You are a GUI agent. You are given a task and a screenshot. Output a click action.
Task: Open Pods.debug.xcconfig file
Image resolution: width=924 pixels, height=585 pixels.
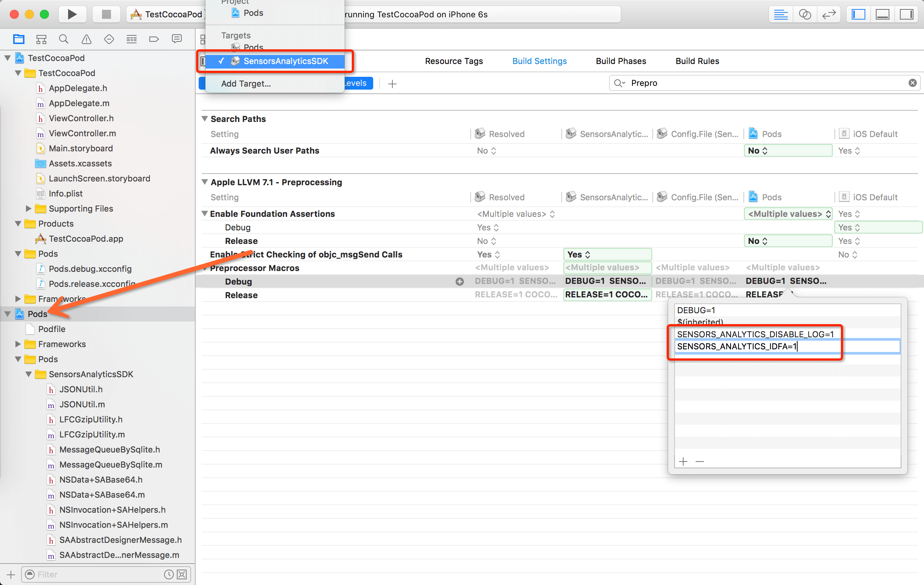coord(90,269)
